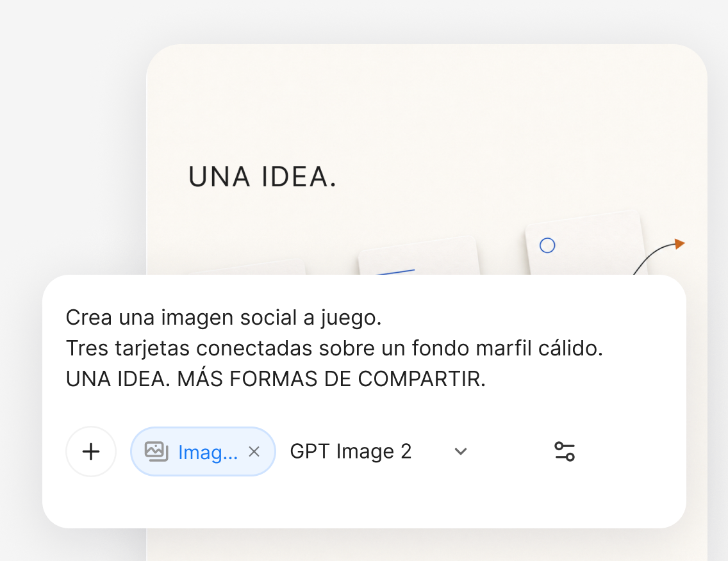
Task: Click the image icon inside the attachment chip
Action: [156, 451]
